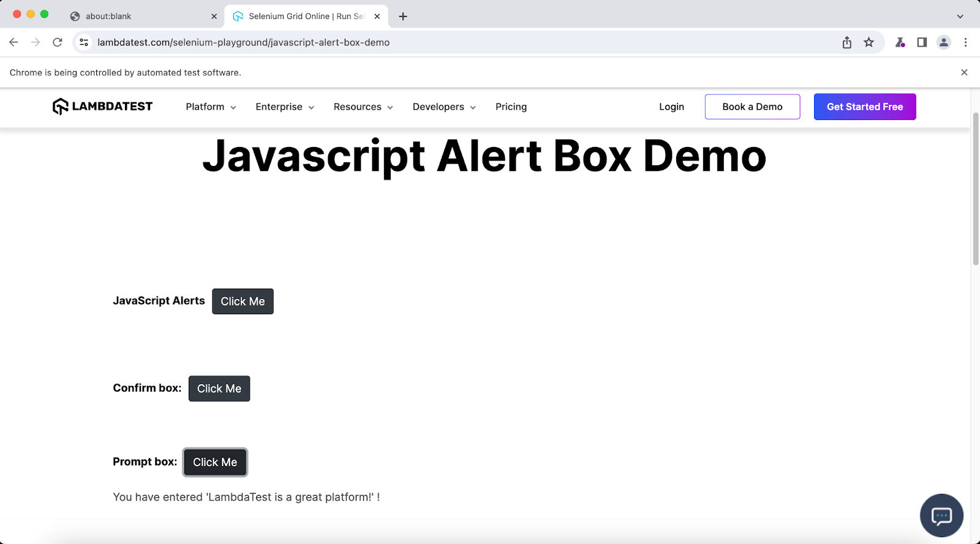This screenshot has width=980, height=544.
Task: Select the Selenium Grid Online tab
Action: tap(306, 17)
